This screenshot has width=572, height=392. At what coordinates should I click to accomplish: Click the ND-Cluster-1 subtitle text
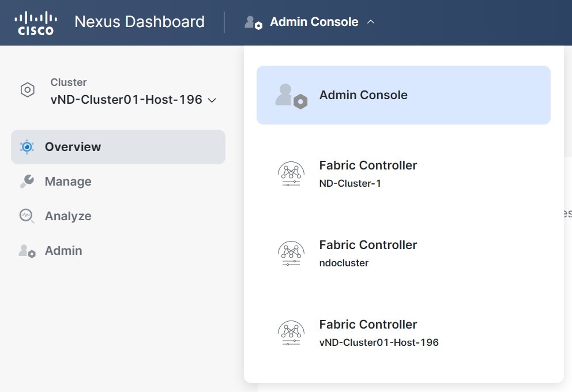350,183
